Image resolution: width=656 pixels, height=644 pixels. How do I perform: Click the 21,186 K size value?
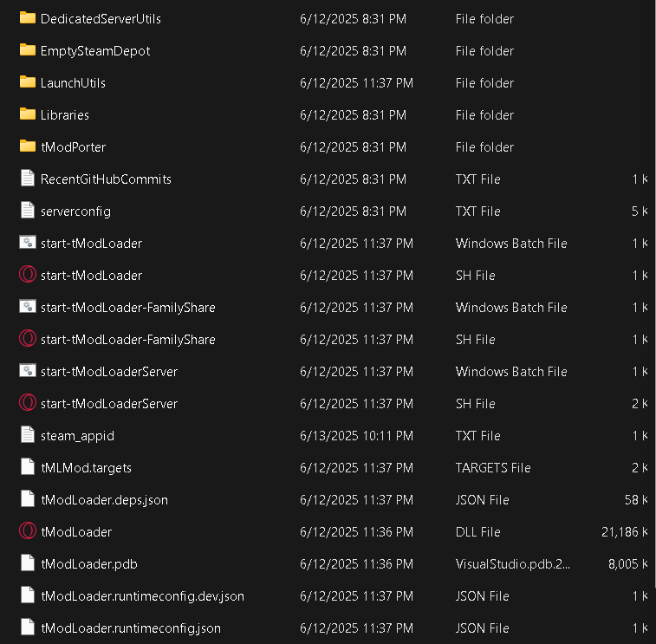click(x=625, y=532)
